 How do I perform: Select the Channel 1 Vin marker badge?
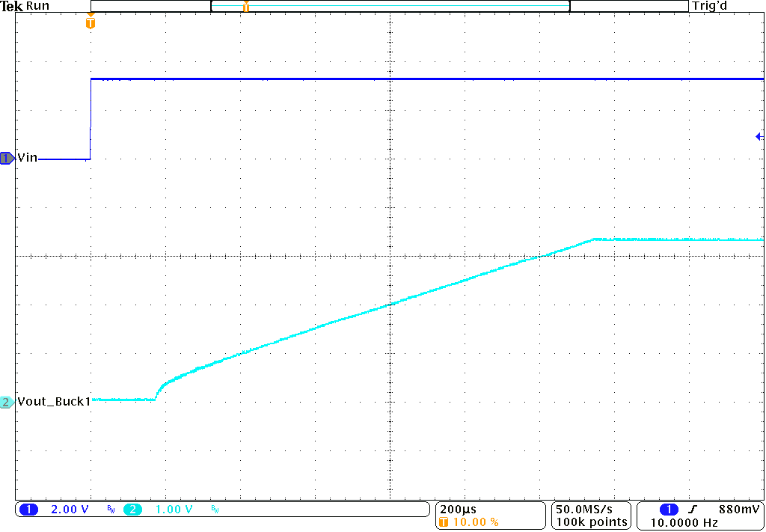(6, 158)
